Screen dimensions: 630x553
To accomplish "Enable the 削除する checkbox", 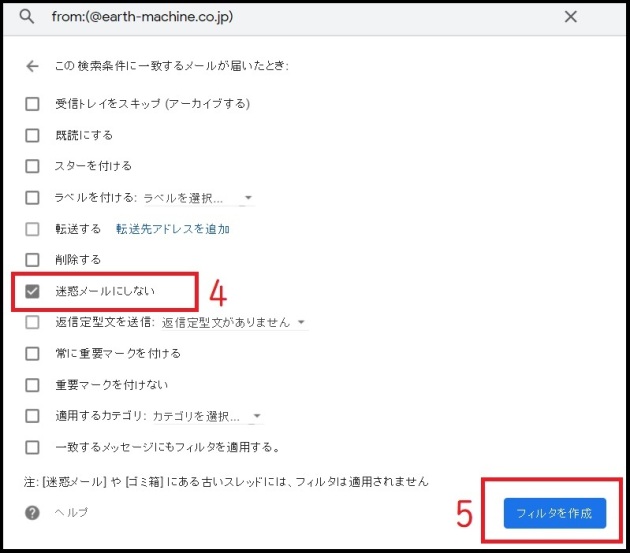I will (x=32, y=260).
